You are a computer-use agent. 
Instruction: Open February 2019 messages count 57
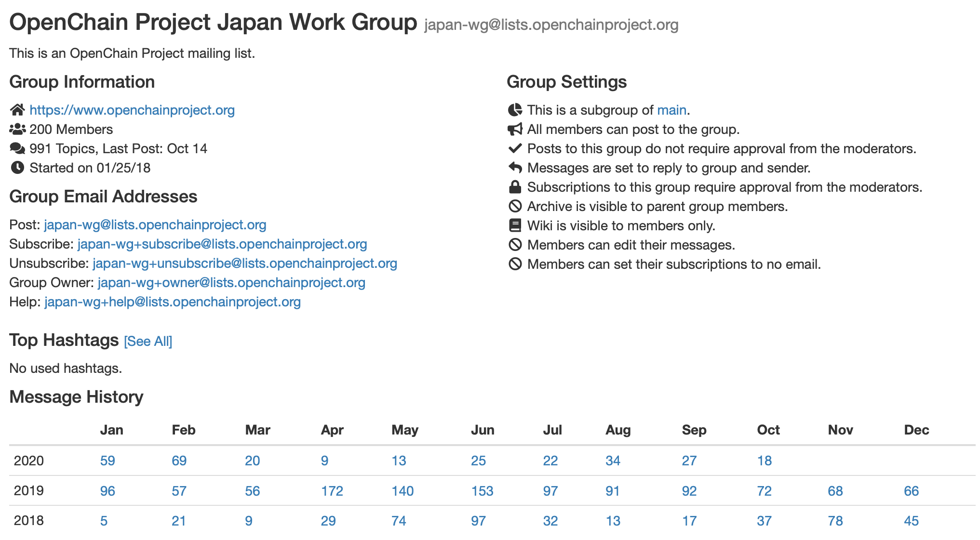[x=179, y=491]
